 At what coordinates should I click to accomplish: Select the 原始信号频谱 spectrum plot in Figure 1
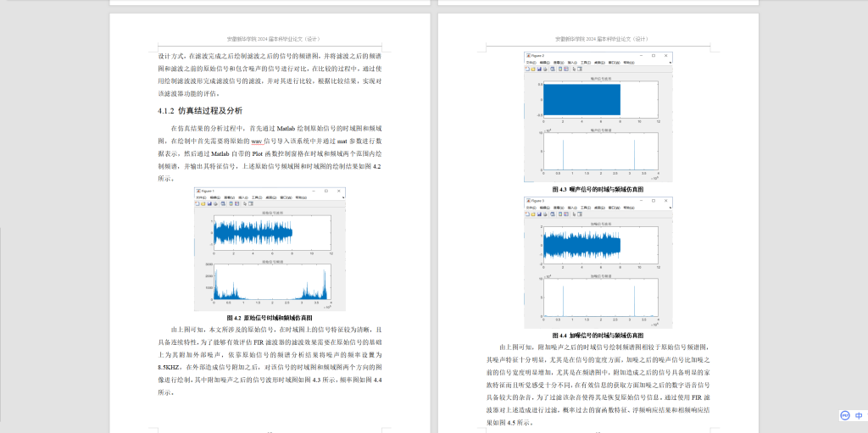272,282
